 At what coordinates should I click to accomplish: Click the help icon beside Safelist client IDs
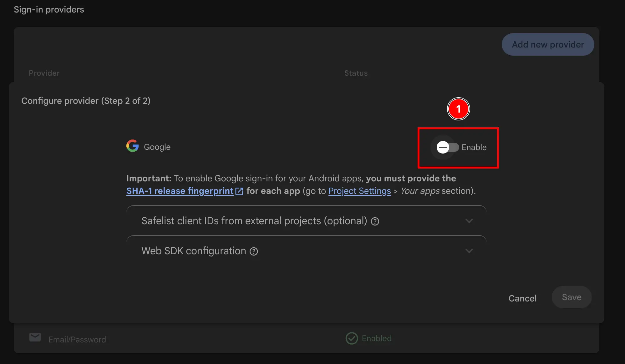(x=375, y=221)
